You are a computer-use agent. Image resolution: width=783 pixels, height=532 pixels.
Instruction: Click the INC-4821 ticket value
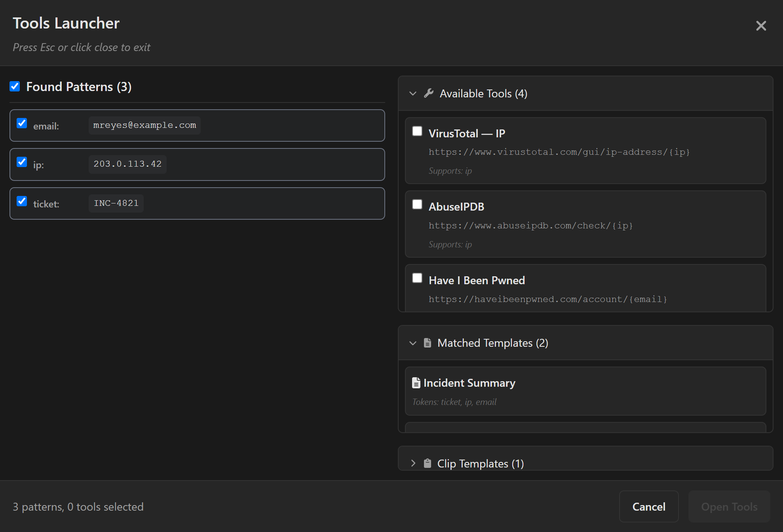(x=116, y=203)
